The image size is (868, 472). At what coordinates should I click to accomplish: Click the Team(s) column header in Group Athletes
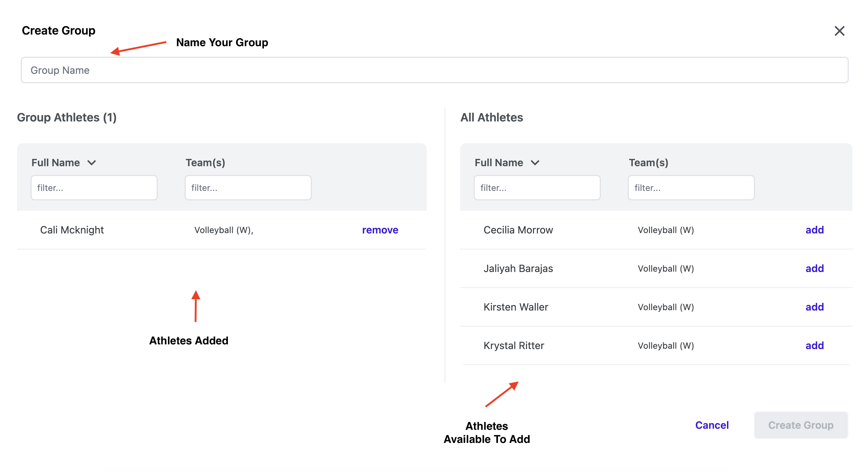(x=205, y=163)
